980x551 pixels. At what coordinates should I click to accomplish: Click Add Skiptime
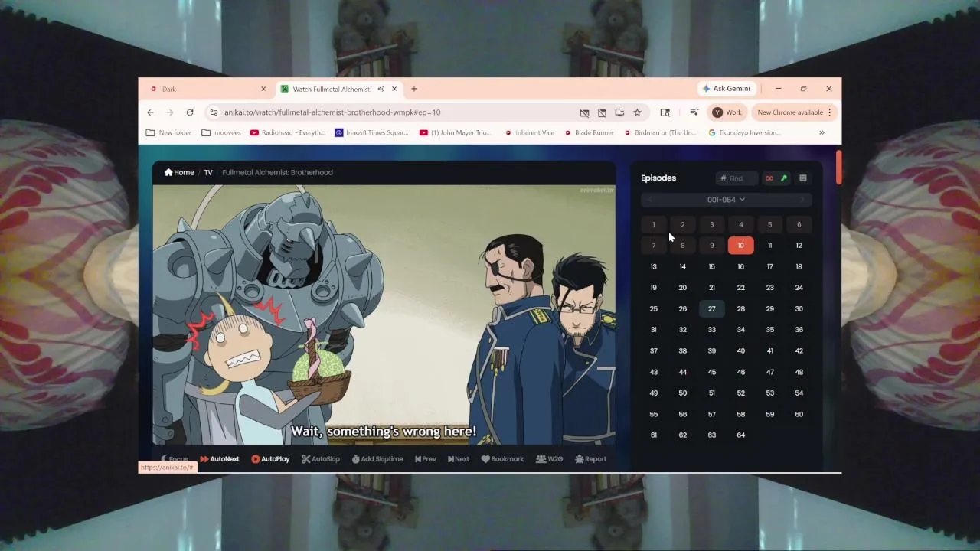[377, 459]
